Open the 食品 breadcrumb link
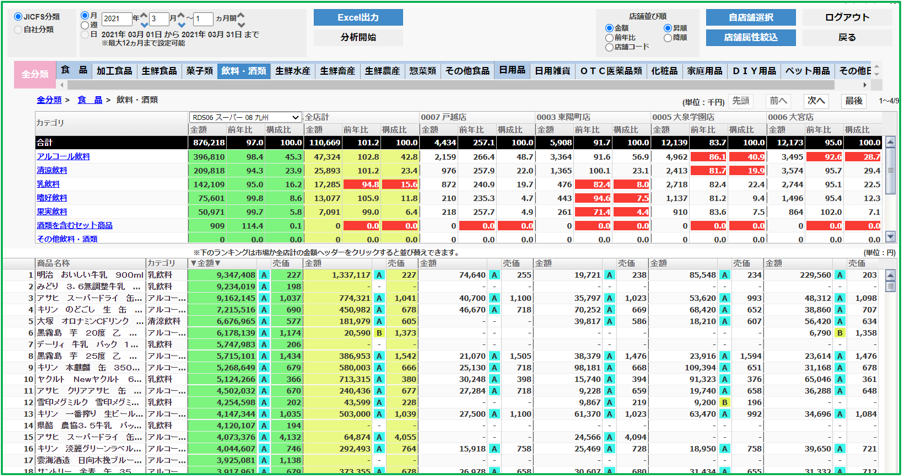This screenshot has width=902, height=476. [x=90, y=100]
